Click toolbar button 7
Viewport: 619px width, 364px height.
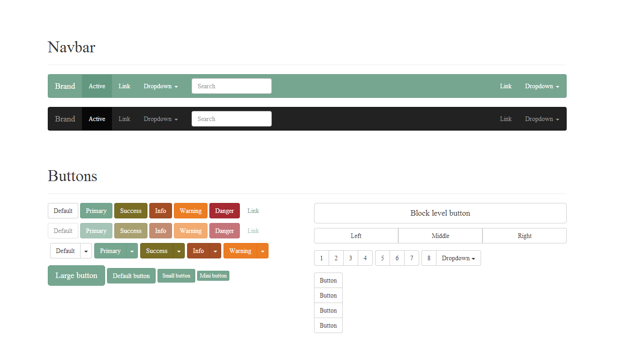(411, 258)
